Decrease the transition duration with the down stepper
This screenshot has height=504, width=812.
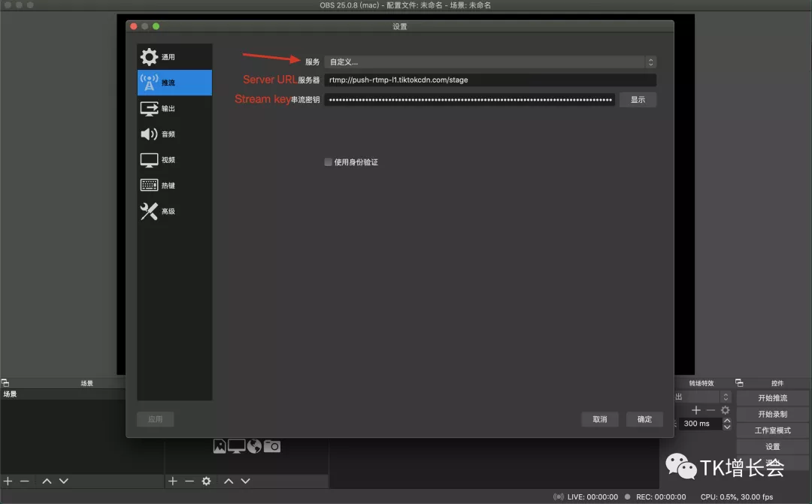coord(727,427)
